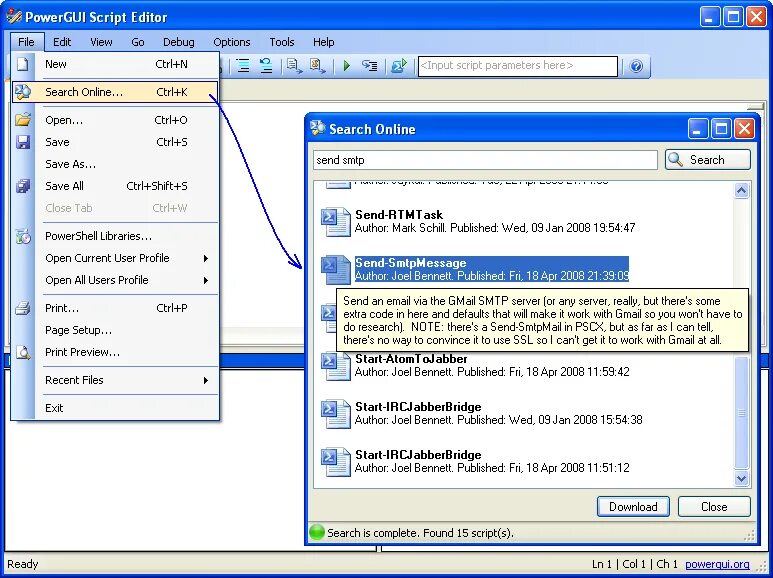Screen dimensions: 773x578
Task: Click the first debug step icon with blue arrow
Action: pyautogui.click(x=295, y=66)
